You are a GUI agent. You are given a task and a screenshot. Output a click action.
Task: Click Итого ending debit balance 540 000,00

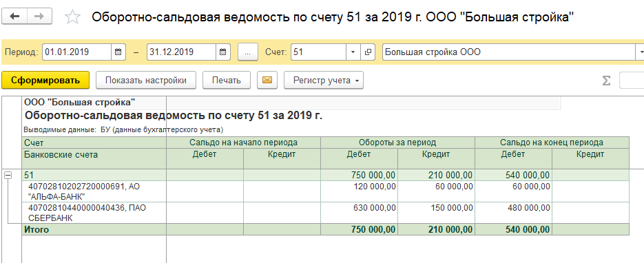click(x=513, y=229)
